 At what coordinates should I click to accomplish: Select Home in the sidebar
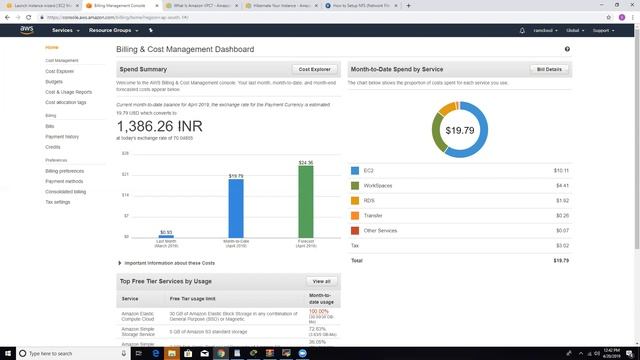coord(52,47)
